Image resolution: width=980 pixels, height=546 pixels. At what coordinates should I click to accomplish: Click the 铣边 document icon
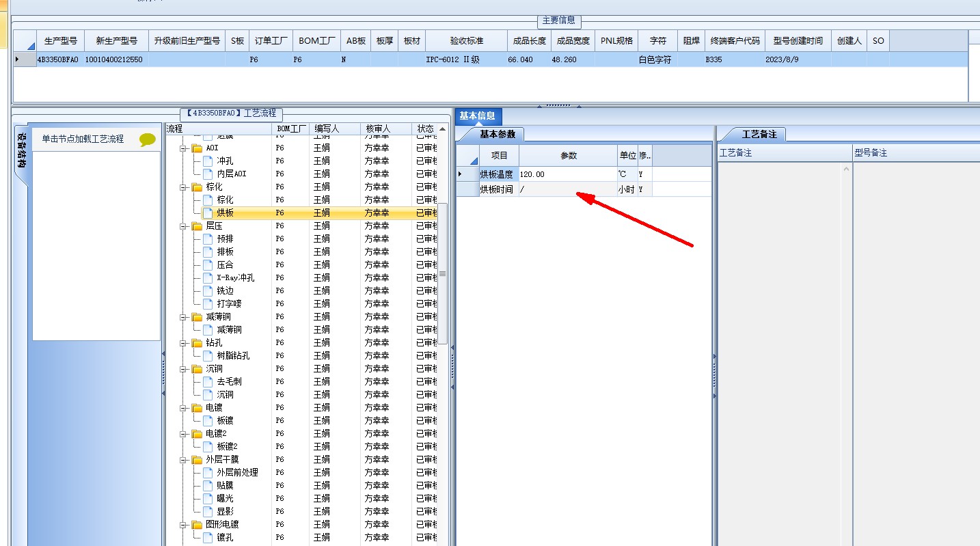pyautogui.click(x=208, y=290)
